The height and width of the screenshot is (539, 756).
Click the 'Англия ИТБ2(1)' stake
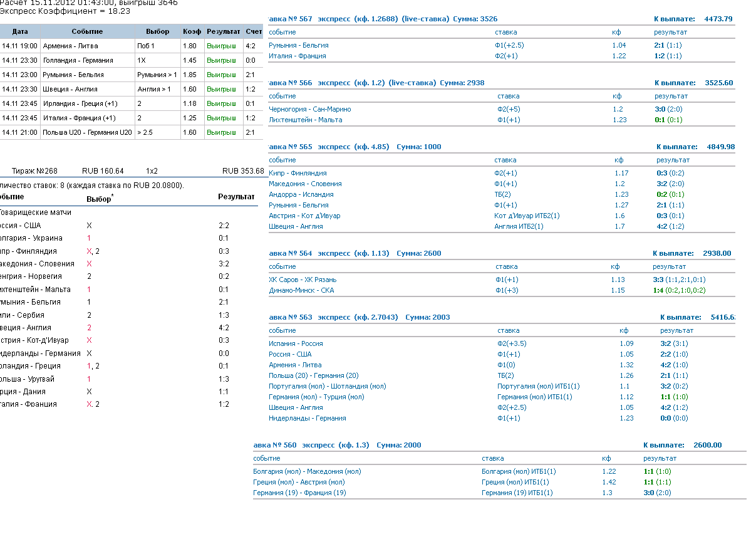pyautogui.click(x=519, y=226)
